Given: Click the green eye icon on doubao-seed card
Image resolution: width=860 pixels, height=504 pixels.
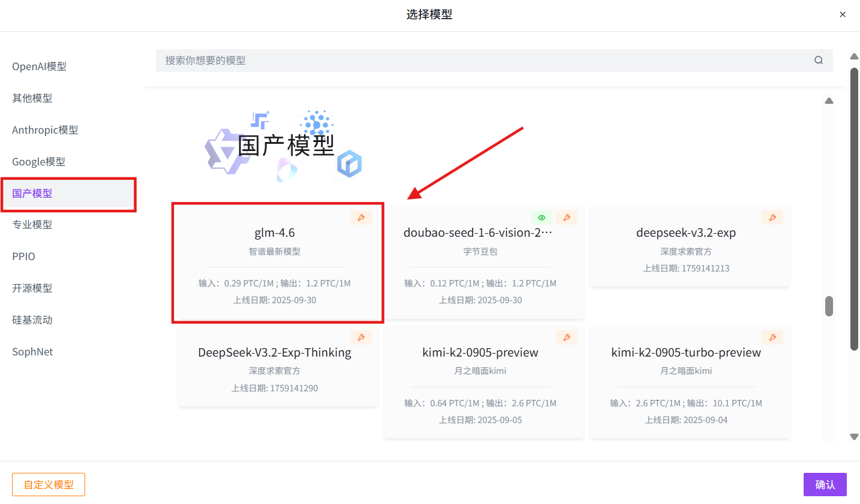Looking at the screenshot, I should click(542, 218).
